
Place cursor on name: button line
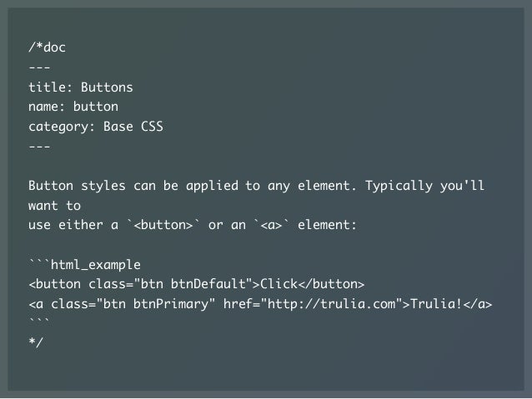coord(73,107)
